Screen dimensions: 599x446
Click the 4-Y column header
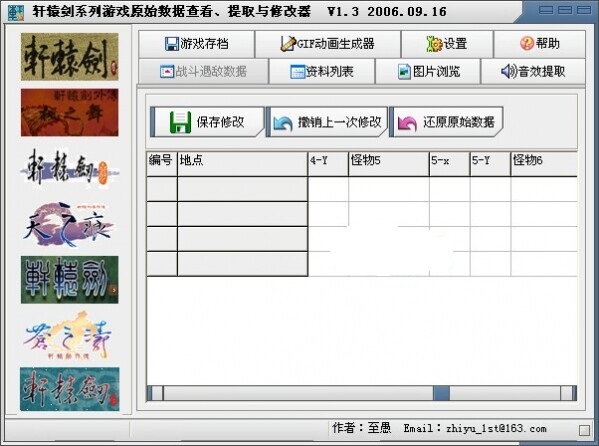328,164
